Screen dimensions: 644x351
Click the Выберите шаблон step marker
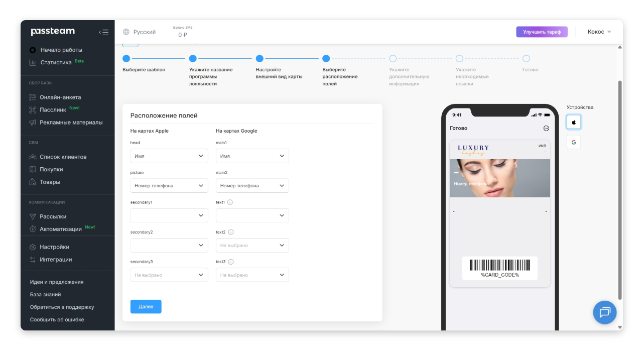coord(126,58)
